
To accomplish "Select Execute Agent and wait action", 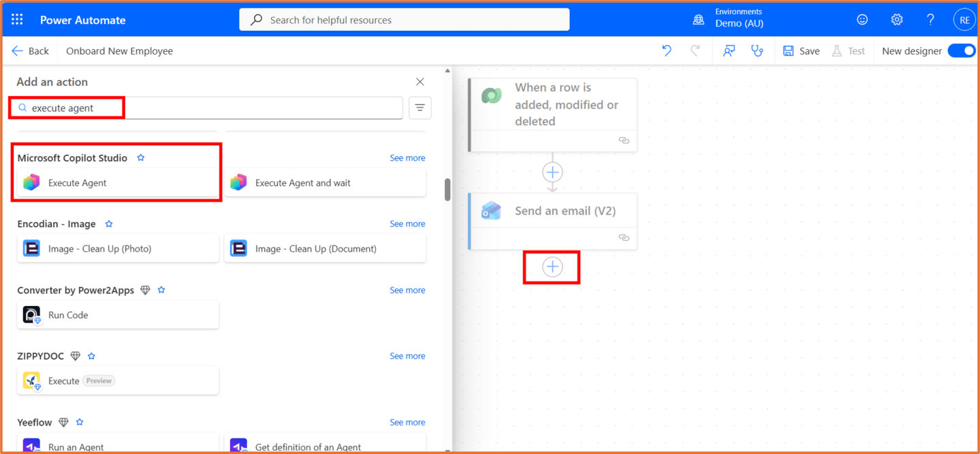I will pyautogui.click(x=302, y=183).
